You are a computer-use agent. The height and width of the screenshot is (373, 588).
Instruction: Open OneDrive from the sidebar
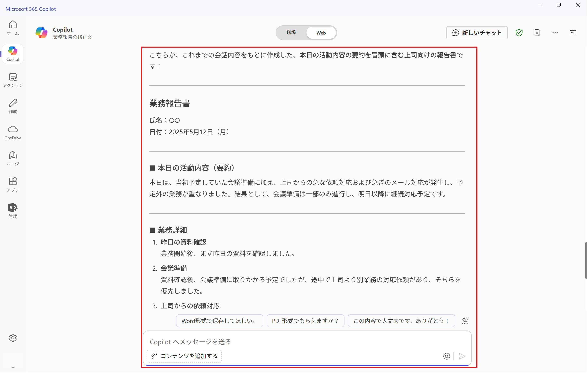[13, 133]
